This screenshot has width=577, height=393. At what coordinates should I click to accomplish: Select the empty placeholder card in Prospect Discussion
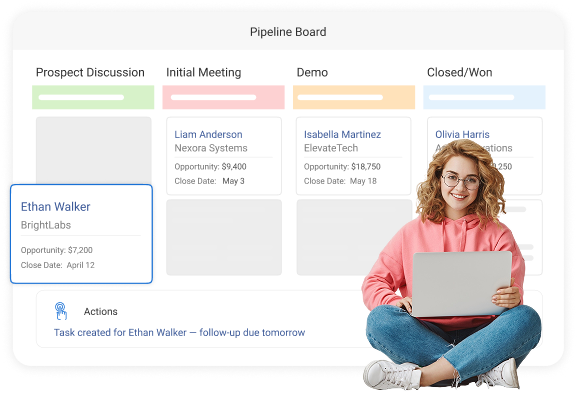click(x=93, y=150)
